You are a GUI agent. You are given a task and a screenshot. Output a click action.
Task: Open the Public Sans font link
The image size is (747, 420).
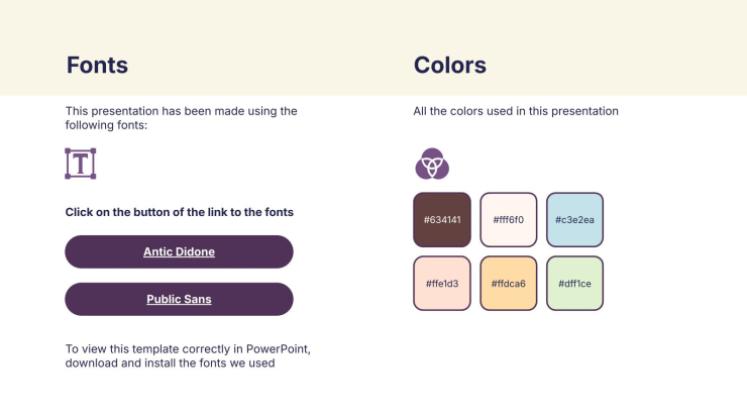179,299
